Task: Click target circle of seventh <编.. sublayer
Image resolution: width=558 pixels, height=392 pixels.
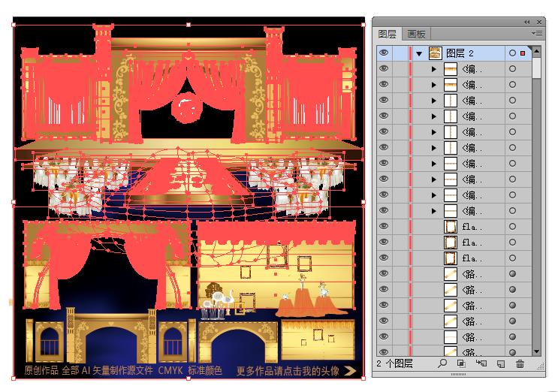Action: click(x=512, y=163)
